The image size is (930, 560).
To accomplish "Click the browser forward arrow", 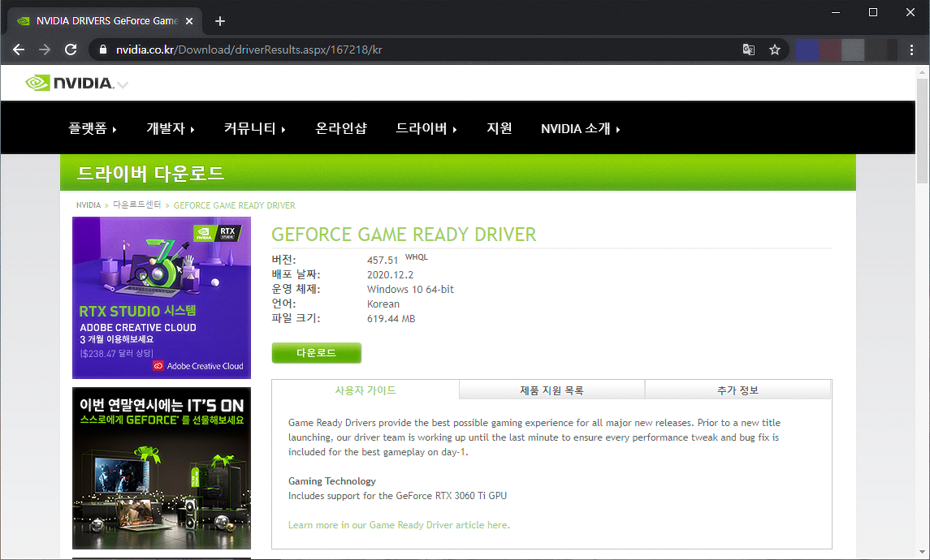I will point(45,50).
